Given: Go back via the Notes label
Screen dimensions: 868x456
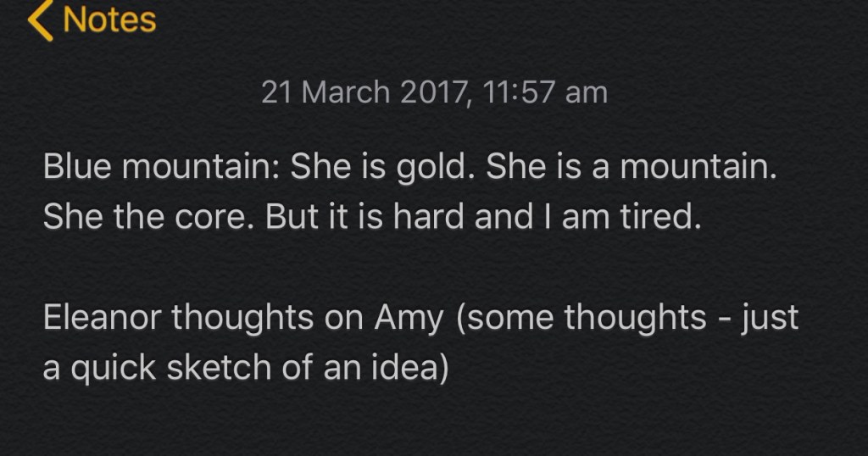Looking at the screenshot, I should (109, 19).
